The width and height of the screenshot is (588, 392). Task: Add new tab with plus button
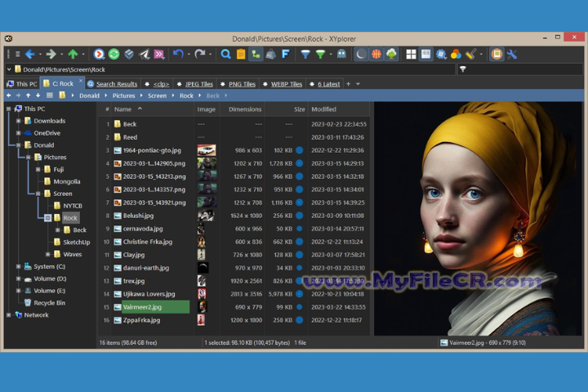[349, 84]
